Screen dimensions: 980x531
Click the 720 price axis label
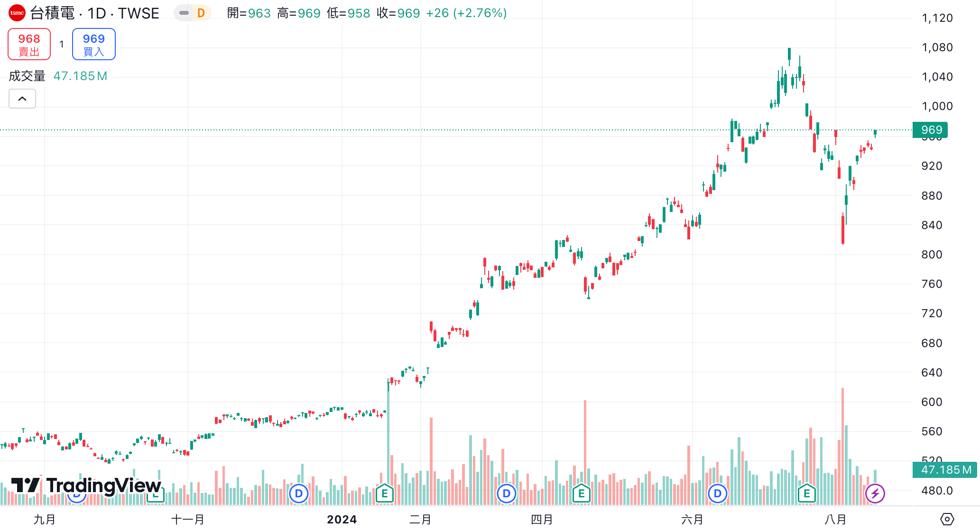pos(932,313)
